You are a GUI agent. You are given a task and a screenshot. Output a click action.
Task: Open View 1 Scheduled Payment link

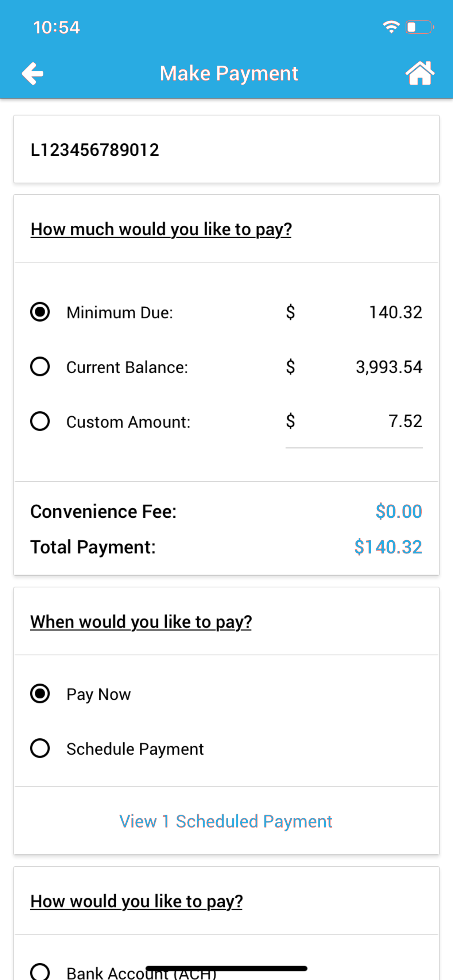coord(226,821)
